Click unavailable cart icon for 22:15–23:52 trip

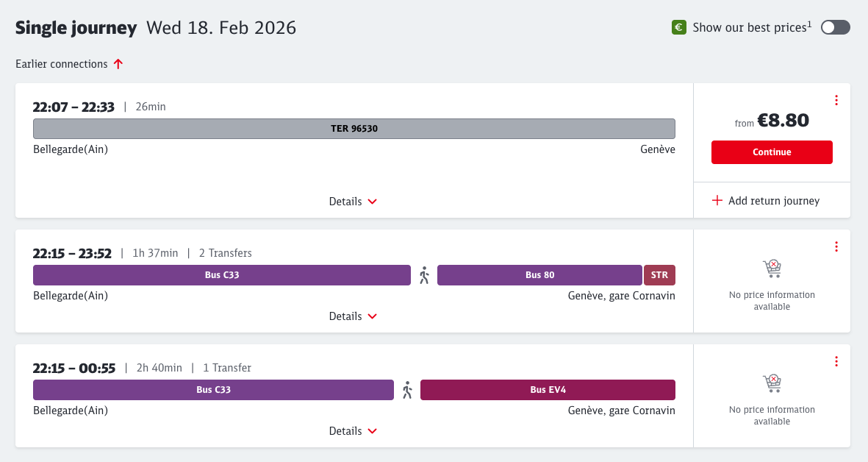(772, 269)
